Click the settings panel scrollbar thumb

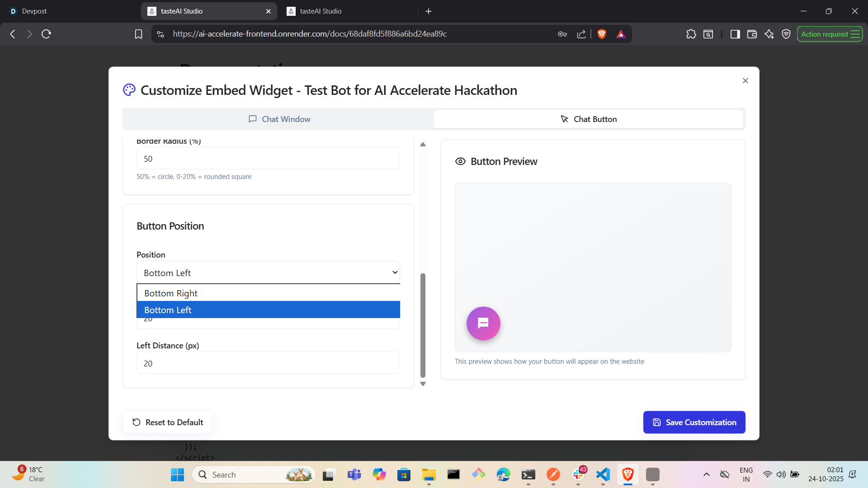(x=423, y=325)
